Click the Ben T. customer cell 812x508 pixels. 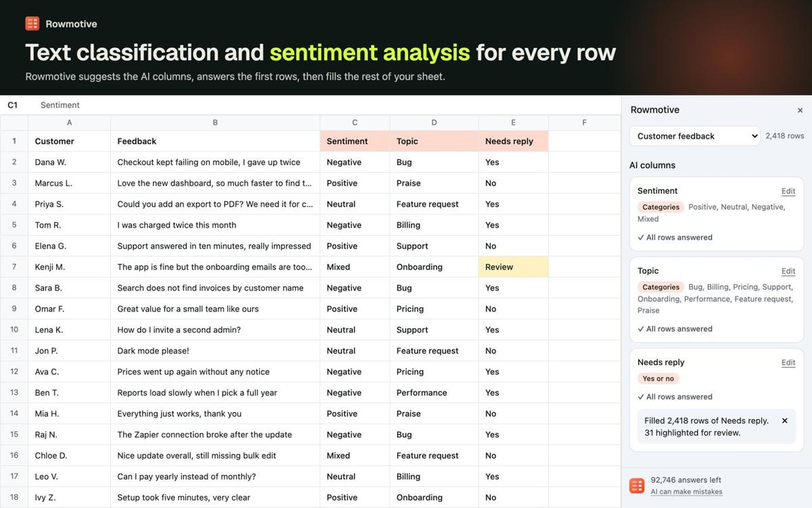pyautogui.click(x=69, y=393)
